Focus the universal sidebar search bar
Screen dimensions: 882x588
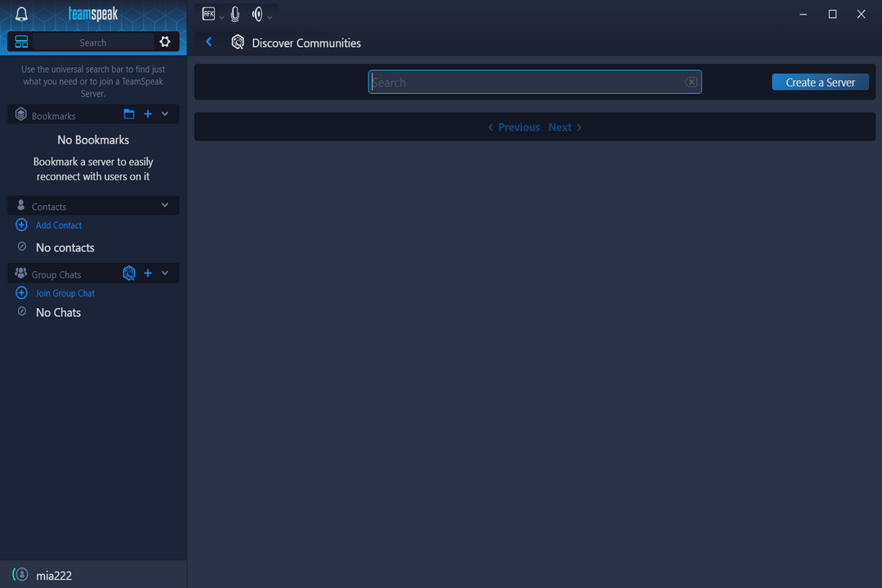pyautogui.click(x=93, y=42)
